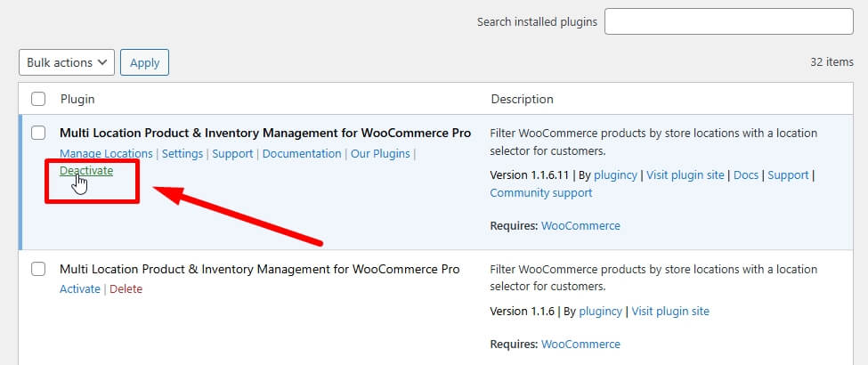Click Support link next to Docs
This screenshot has height=365, width=868.
788,175
